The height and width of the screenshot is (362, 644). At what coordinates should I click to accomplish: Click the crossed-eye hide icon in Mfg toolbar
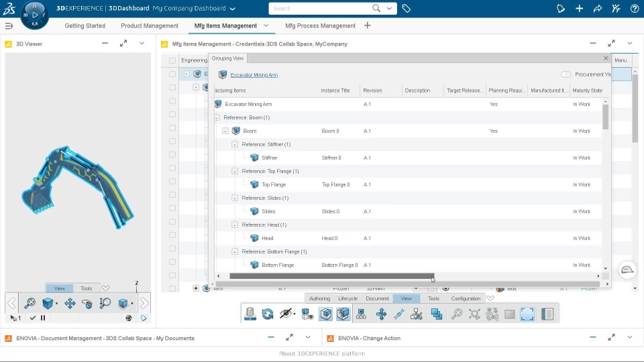[x=286, y=314]
